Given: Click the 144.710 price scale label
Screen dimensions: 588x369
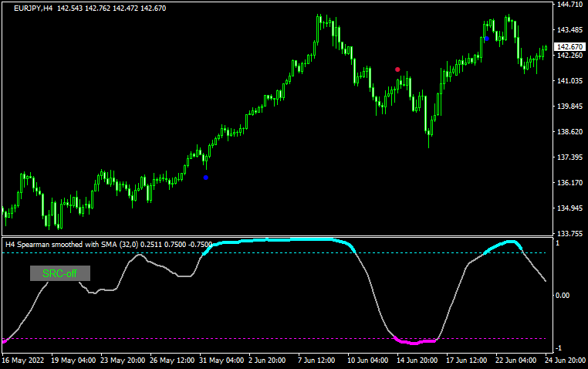Looking at the screenshot, I should [570, 5].
